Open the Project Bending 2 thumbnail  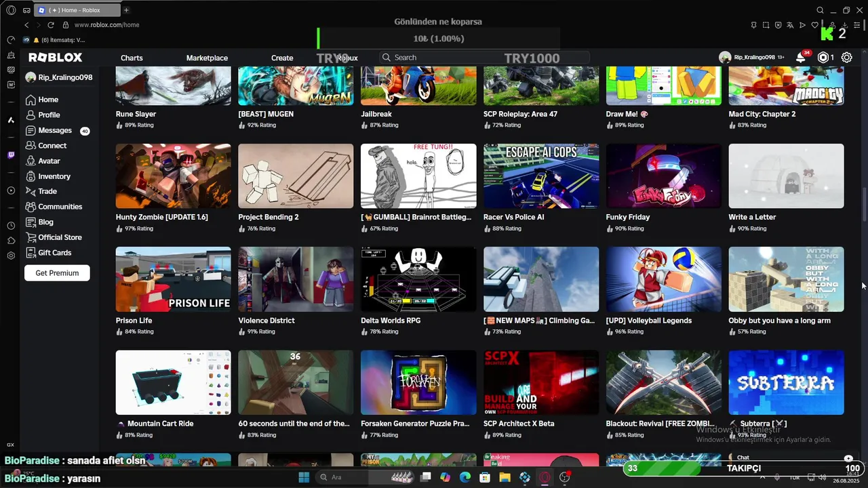(x=296, y=176)
